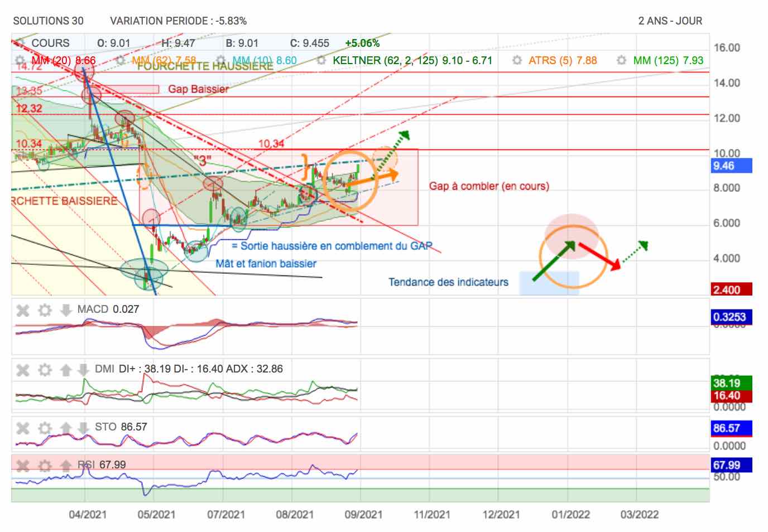
Task: Remove the MACD indicator panel
Action: (x=23, y=310)
